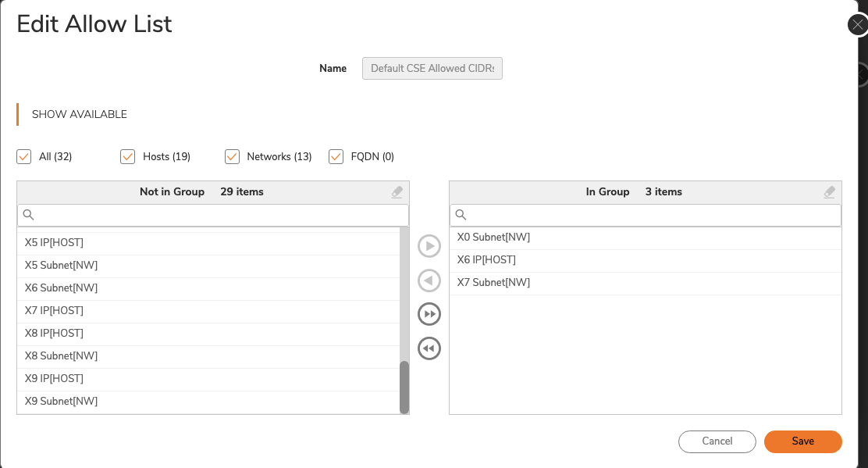868x468 pixels.
Task: Click the Not in Group list scrollbar
Action: coord(404,387)
